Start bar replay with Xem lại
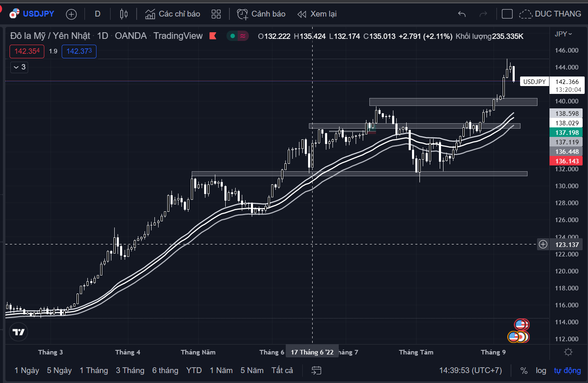 point(317,14)
